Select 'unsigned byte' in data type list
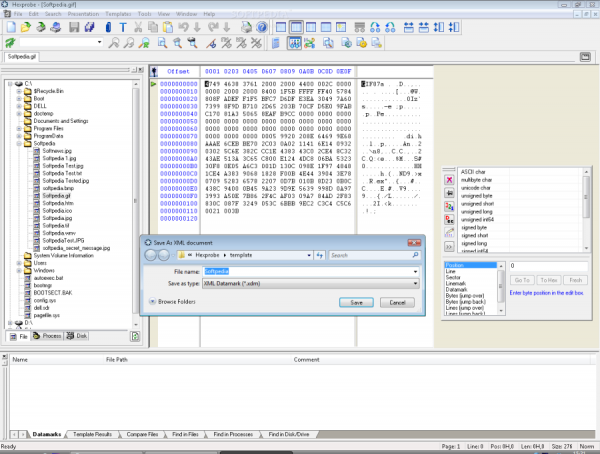Screen dimensions: 600x454 (x=474, y=198)
